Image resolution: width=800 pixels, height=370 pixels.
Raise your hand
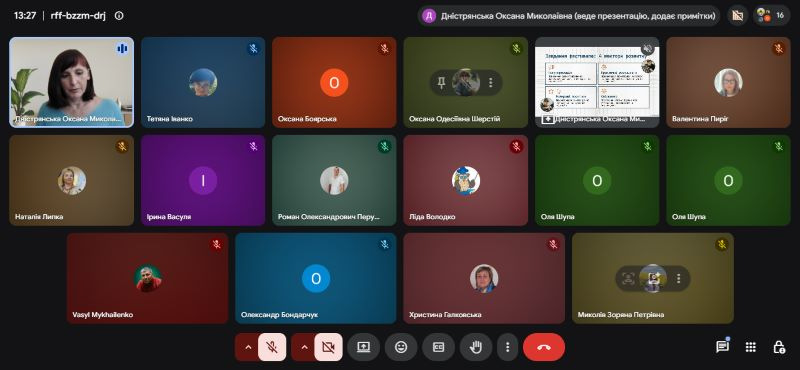coord(476,347)
